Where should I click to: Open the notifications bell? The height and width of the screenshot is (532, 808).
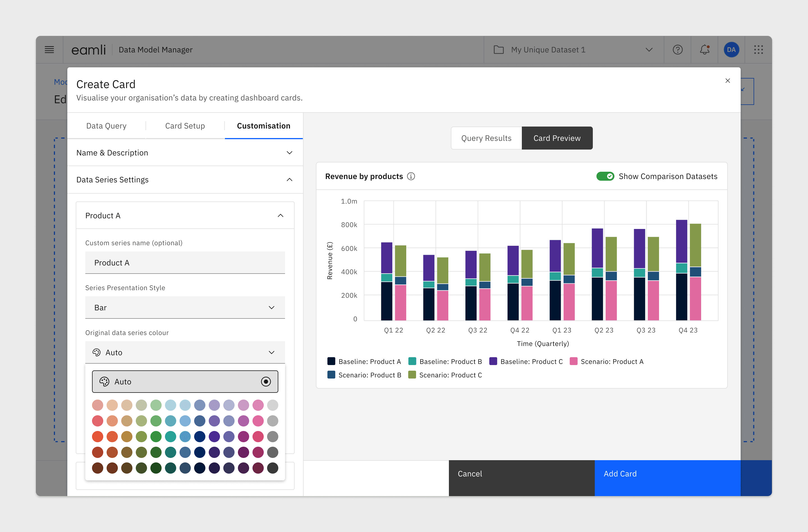point(704,50)
